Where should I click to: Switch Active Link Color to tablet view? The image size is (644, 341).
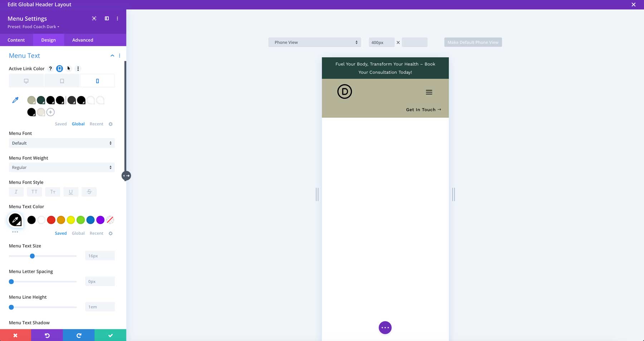[x=62, y=80]
